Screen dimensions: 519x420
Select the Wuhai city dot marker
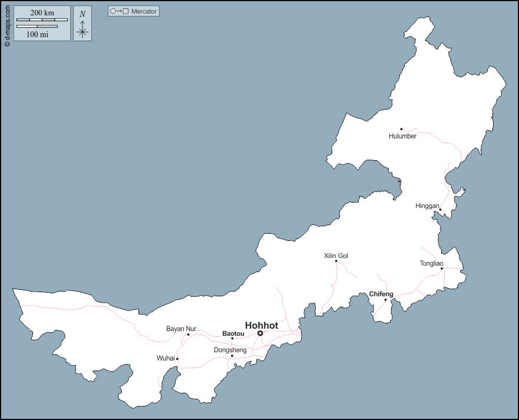pyautogui.click(x=177, y=359)
